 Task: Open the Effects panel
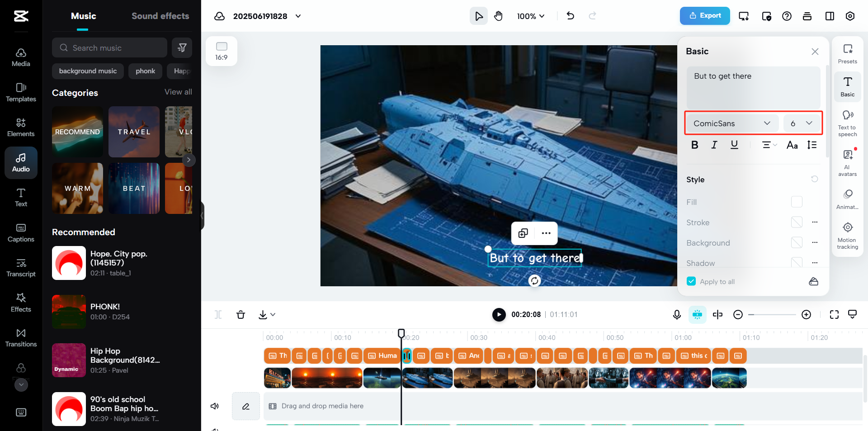click(x=21, y=303)
